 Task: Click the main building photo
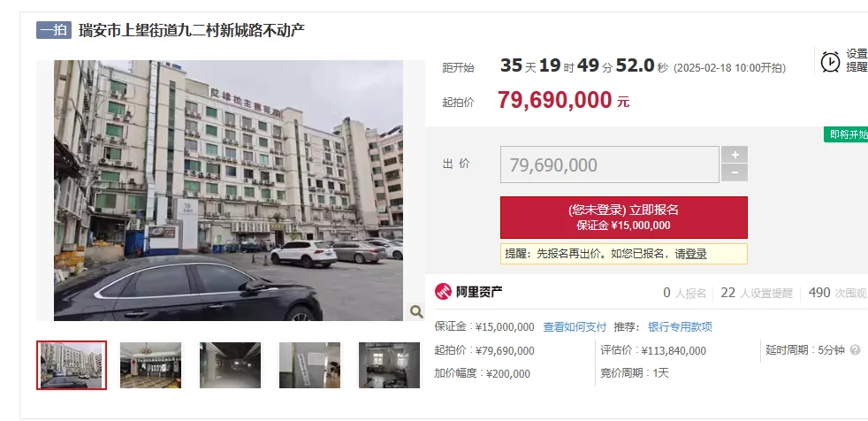click(x=229, y=190)
